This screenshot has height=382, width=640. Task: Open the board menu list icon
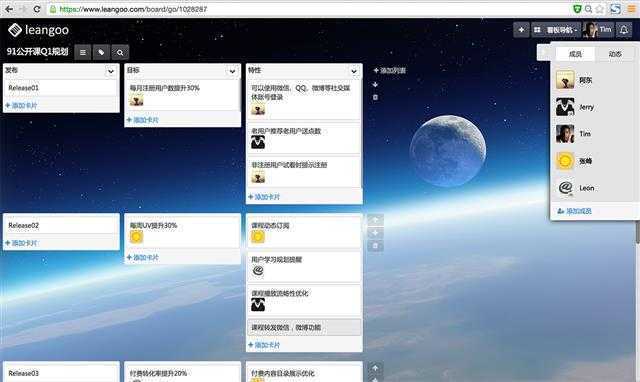coord(83,52)
